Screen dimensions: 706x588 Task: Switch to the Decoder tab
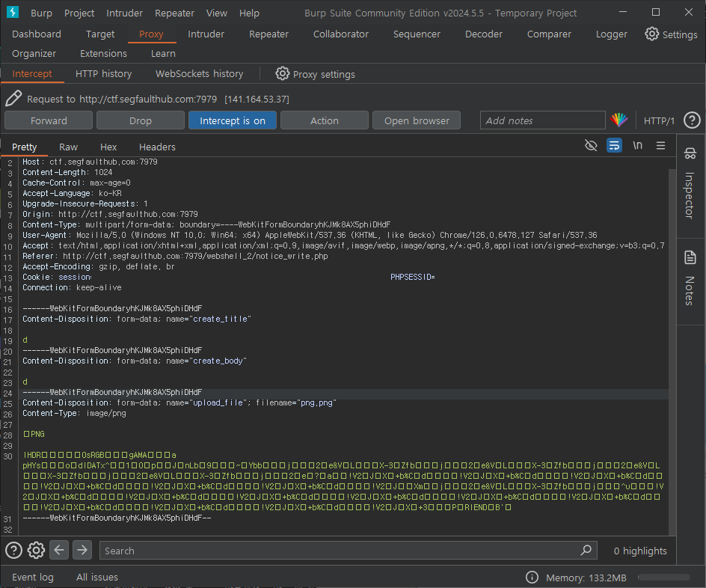pyautogui.click(x=484, y=34)
